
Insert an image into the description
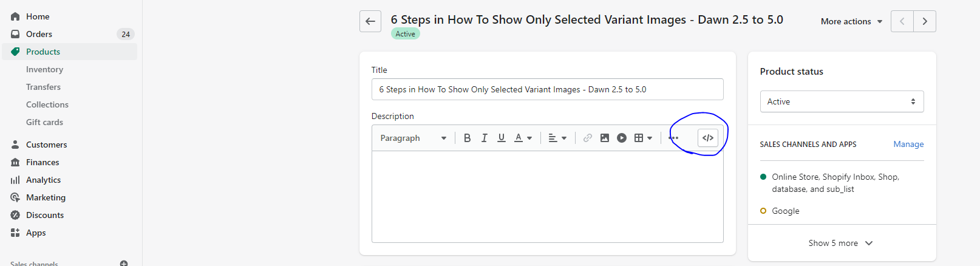point(605,138)
